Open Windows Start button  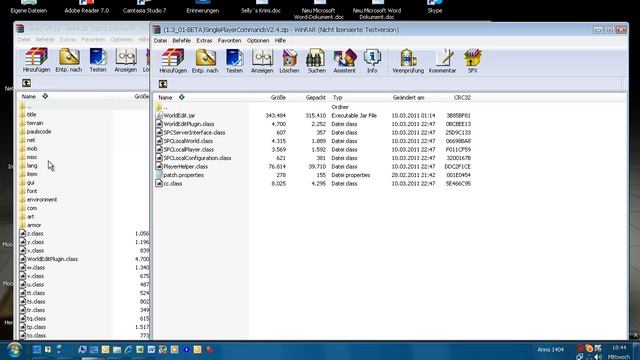[x=14, y=350]
